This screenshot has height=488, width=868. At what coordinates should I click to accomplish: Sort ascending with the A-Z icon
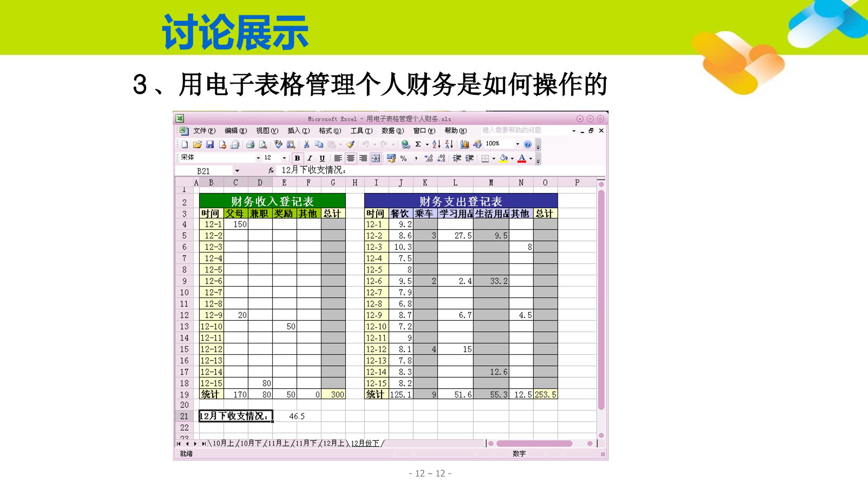point(436,145)
